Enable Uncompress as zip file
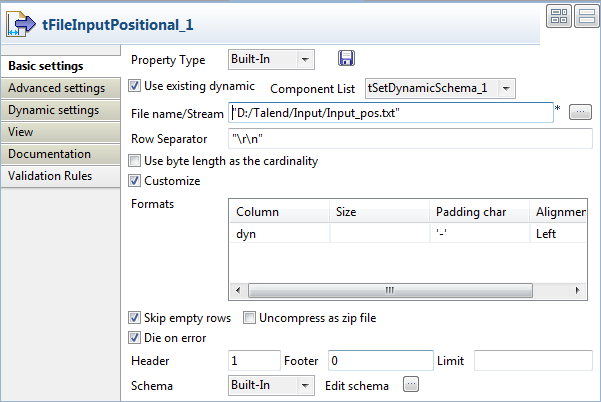 tap(250, 318)
